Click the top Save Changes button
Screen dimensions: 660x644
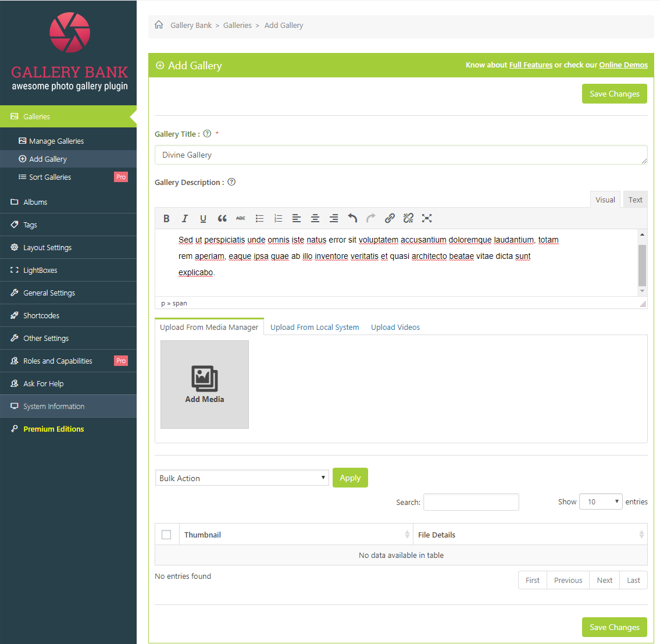(615, 94)
